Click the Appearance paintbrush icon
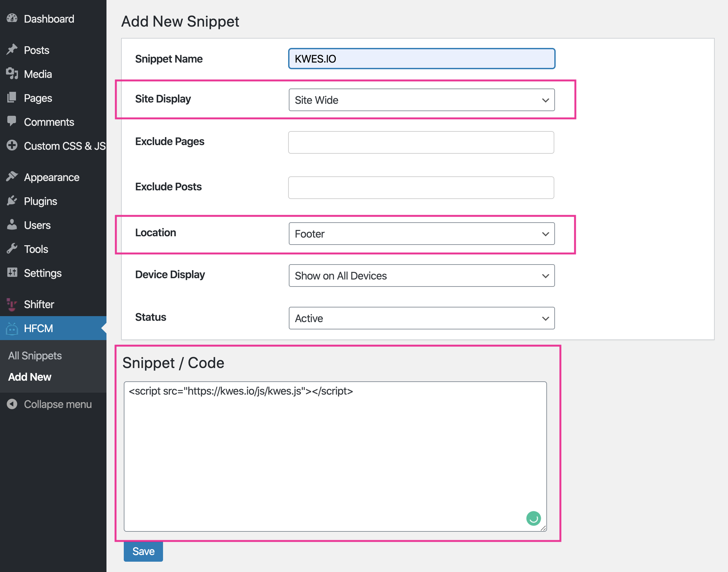This screenshot has height=572, width=728. tap(12, 176)
